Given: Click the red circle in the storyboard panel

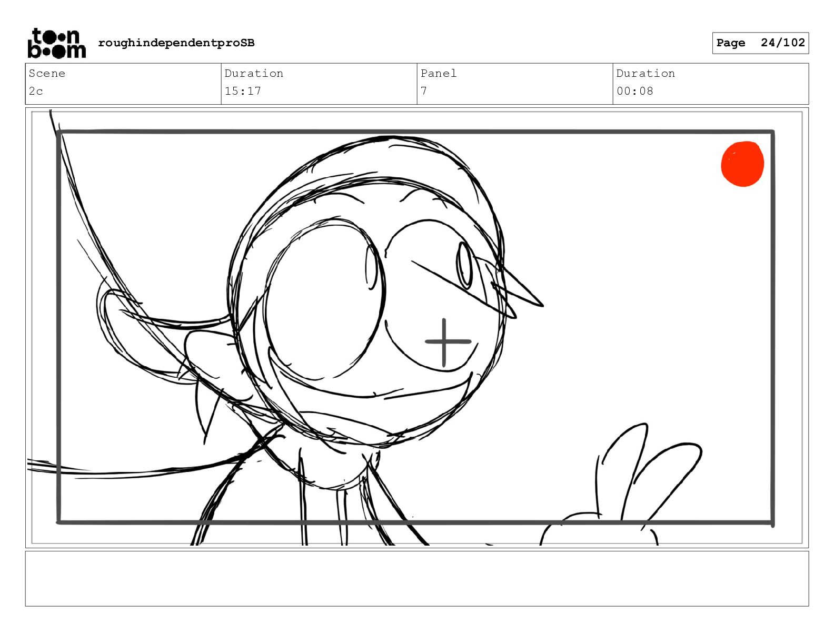Looking at the screenshot, I should click(x=742, y=164).
